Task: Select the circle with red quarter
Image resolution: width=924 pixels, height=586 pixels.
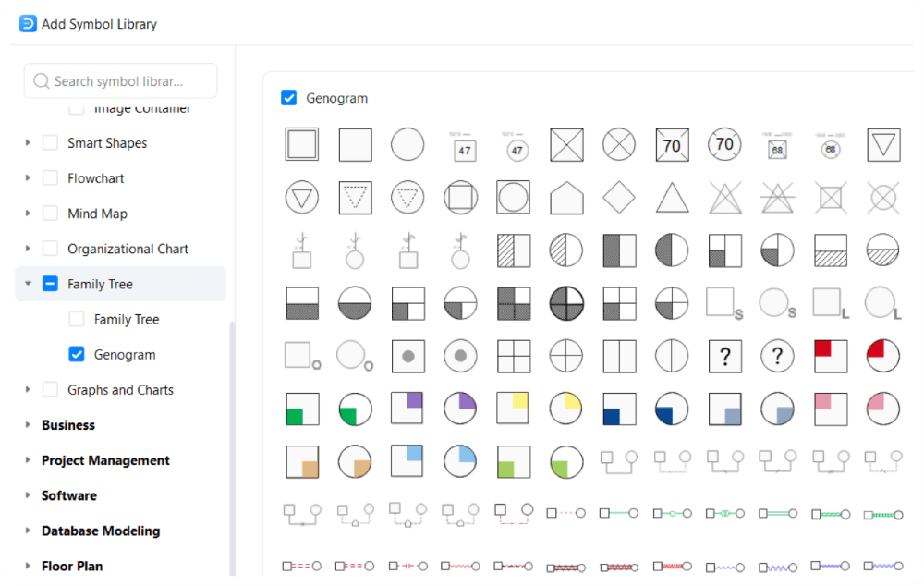Action: pos(883,356)
